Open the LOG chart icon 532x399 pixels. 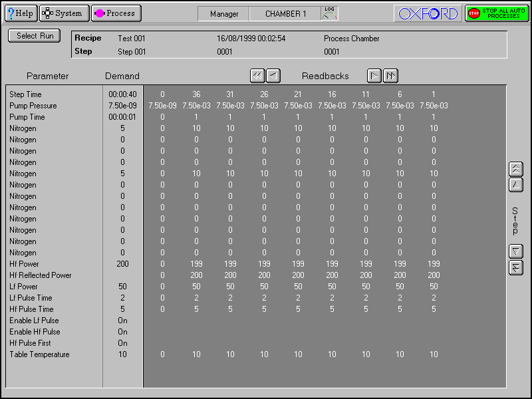tap(329, 13)
